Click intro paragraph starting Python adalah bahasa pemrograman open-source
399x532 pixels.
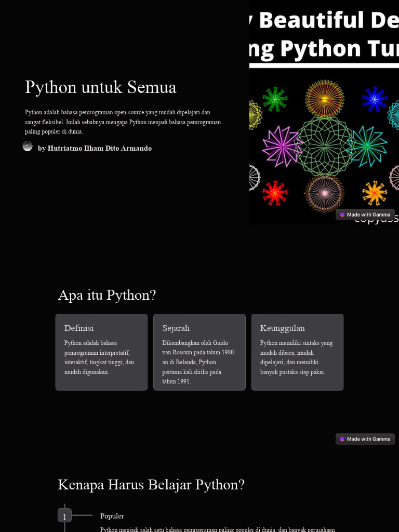click(123, 122)
